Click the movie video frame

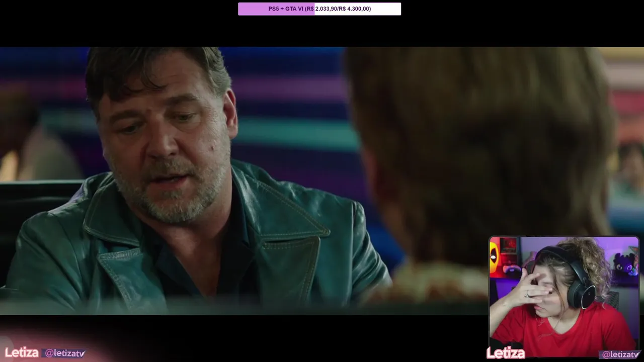pos(322,181)
